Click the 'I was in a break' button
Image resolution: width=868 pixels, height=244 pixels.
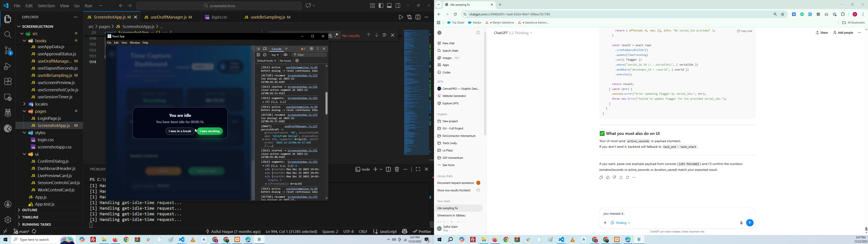click(x=180, y=131)
